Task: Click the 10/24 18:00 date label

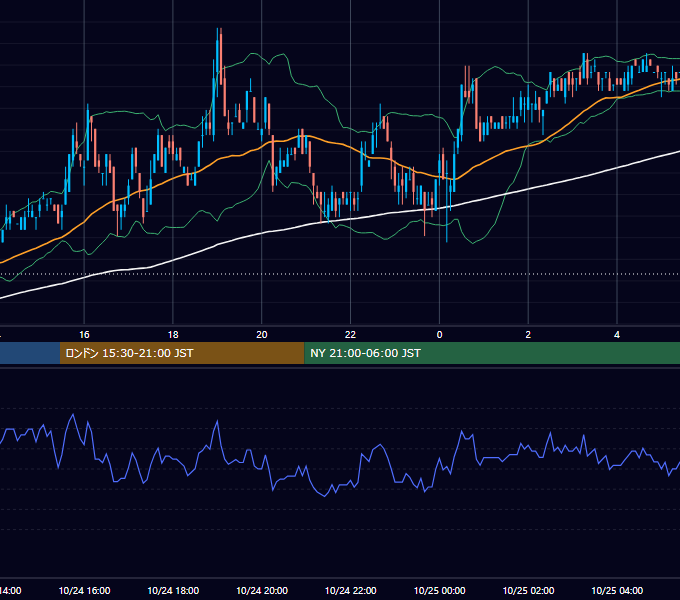Action: coord(173,590)
